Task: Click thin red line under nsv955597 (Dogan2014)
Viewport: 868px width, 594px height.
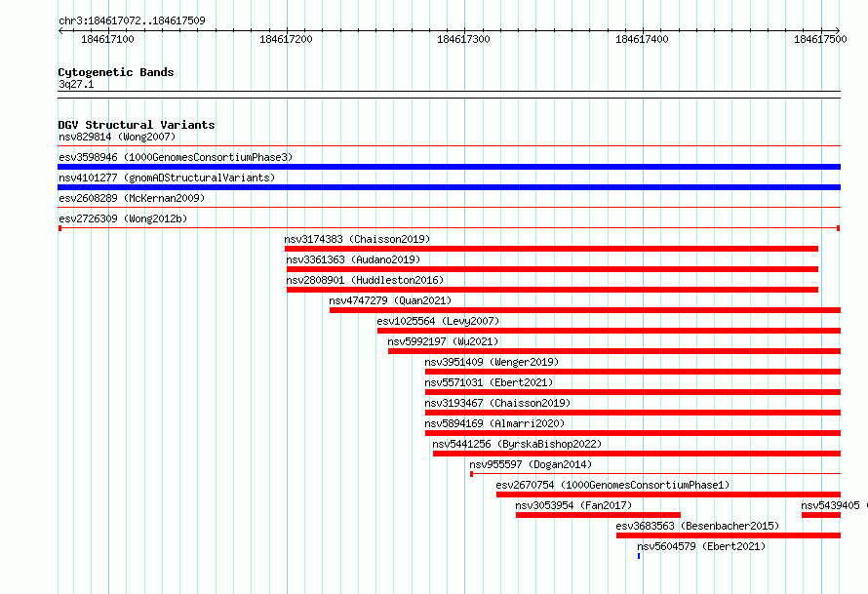Action: coord(655,474)
